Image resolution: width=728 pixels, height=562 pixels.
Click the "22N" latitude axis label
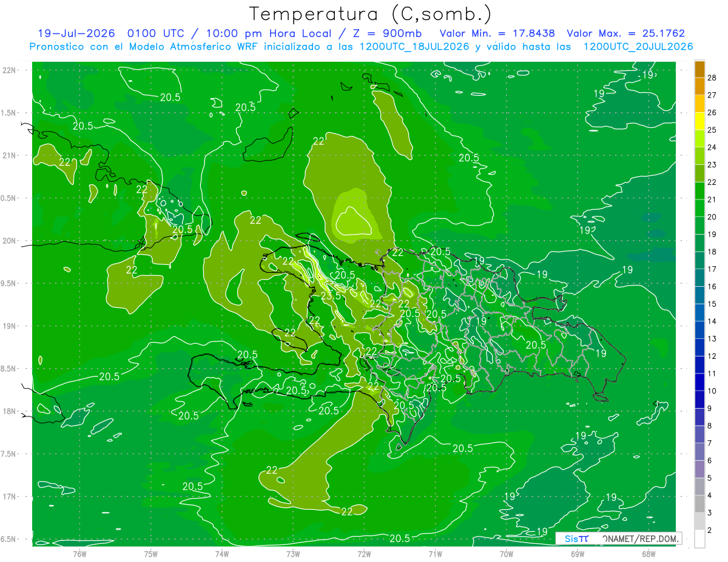(9, 70)
